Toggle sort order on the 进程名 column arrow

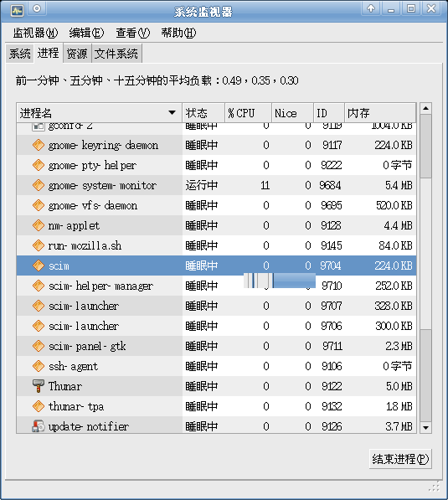click(172, 112)
